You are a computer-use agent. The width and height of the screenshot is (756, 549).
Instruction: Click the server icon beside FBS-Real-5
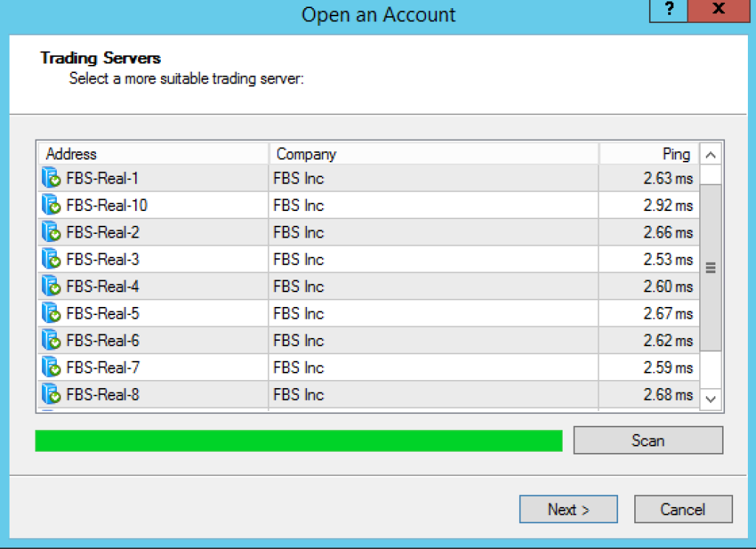point(51,313)
